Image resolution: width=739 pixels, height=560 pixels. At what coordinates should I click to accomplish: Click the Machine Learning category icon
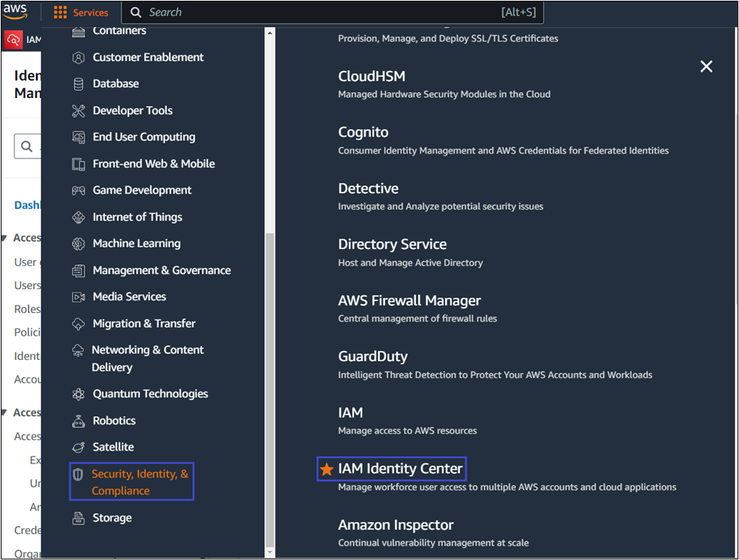(79, 243)
